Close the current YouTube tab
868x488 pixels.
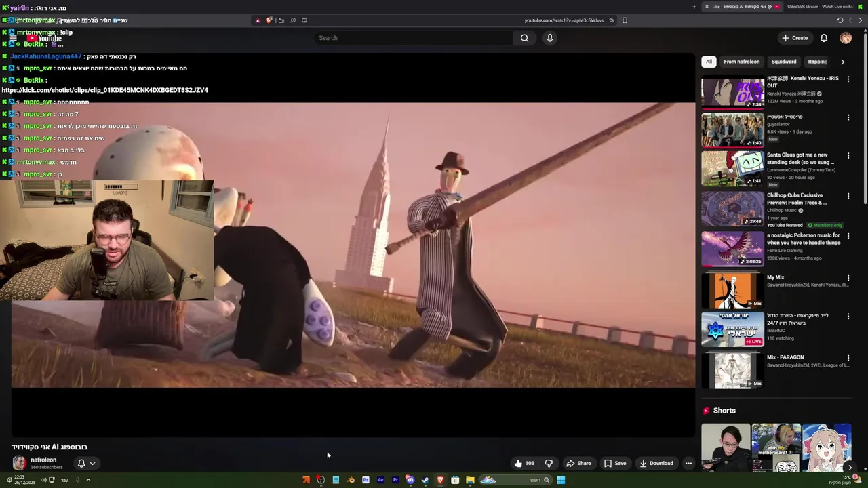point(707,7)
